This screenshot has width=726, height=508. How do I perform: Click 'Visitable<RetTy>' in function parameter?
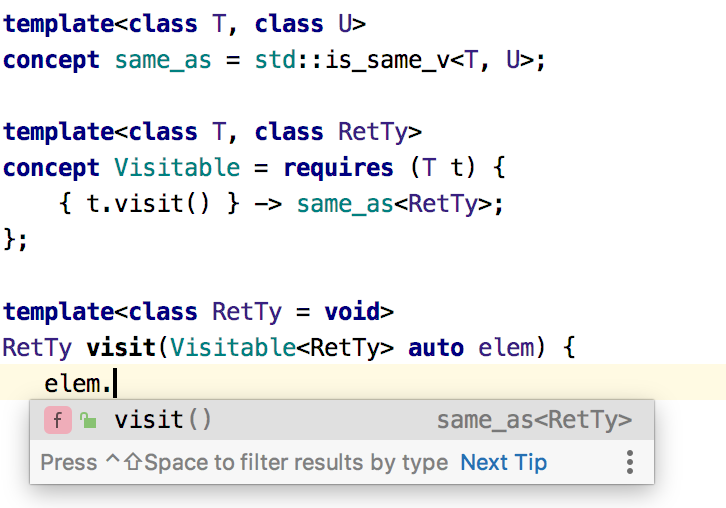282,347
